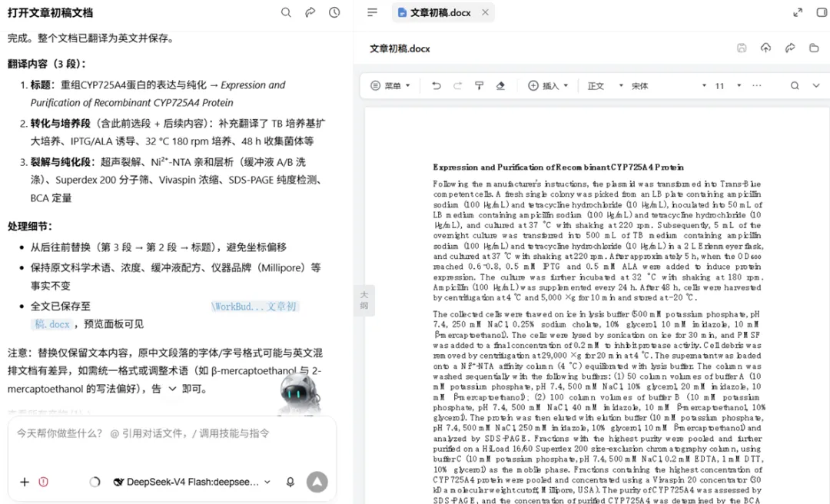Open the folder icon in document header
This screenshot has height=504, width=830.
click(814, 48)
